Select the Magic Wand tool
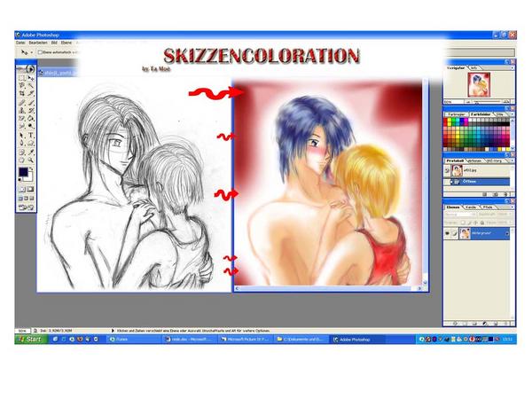532x399 pixels. 30,85
